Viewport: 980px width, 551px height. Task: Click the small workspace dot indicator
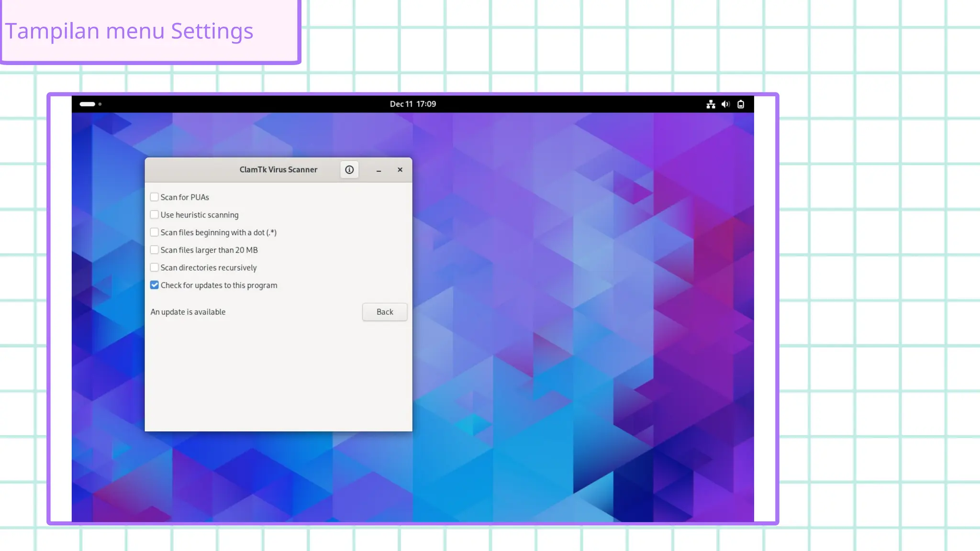point(100,104)
